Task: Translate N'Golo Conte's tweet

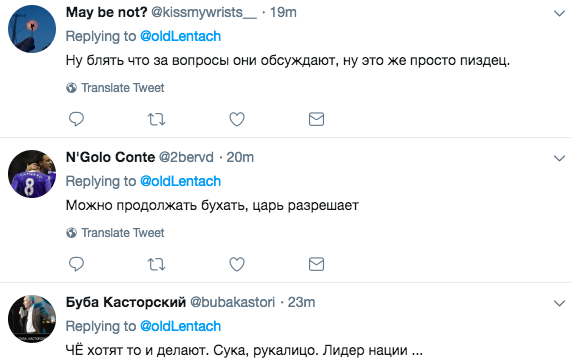Action: point(115,233)
